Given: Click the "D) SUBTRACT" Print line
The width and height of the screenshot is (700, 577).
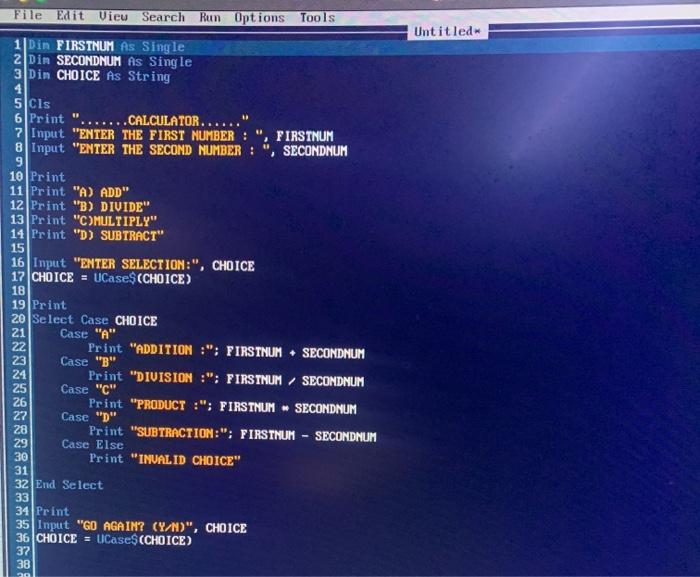Looking at the screenshot, I should tap(97, 235).
